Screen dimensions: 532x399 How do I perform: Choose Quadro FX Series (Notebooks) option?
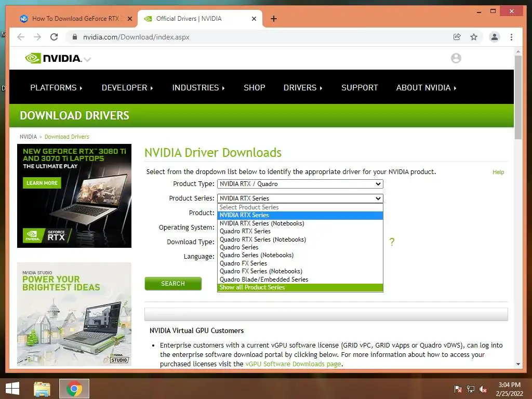[300, 271]
